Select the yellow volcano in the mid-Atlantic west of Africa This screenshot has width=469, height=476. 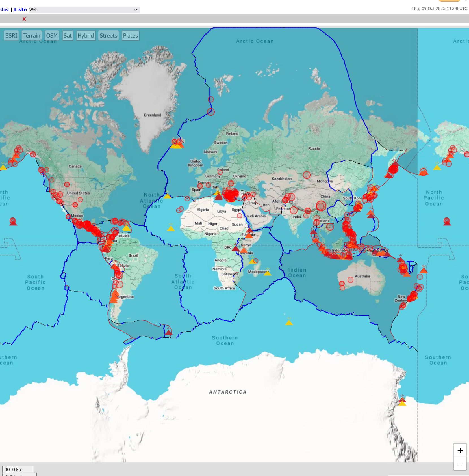171,228
